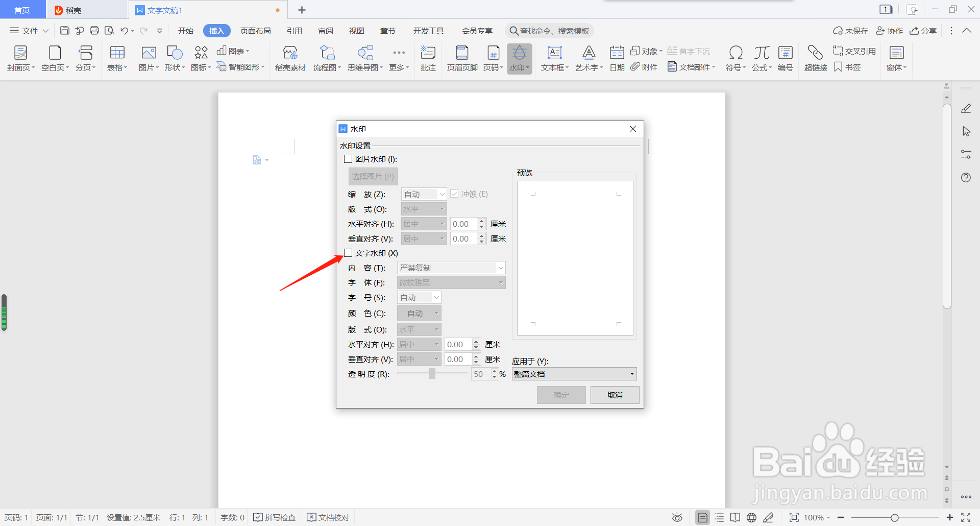
Task: Open picture watermark horizontal alignment dropdown
Action: [x=424, y=224]
